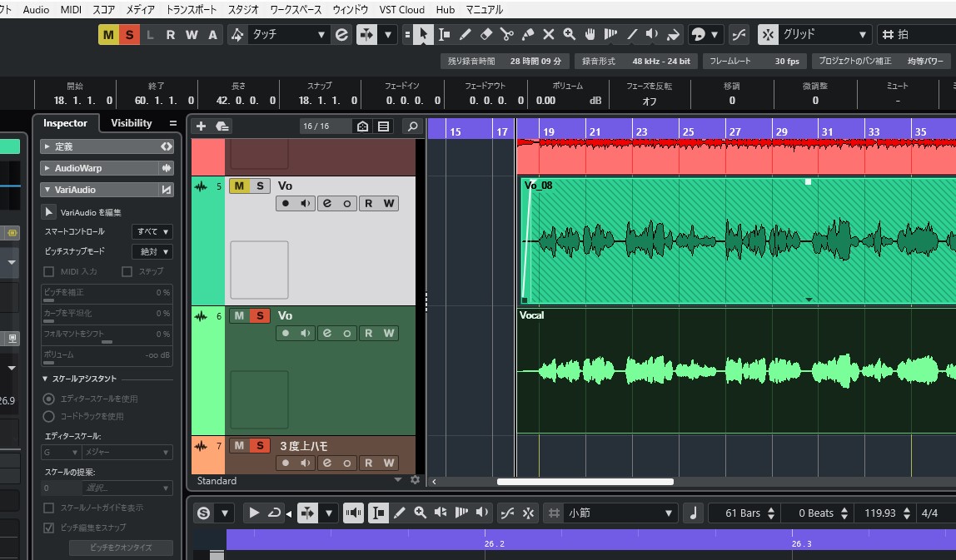Check the ステップ checkbox

tap(127, 272)
